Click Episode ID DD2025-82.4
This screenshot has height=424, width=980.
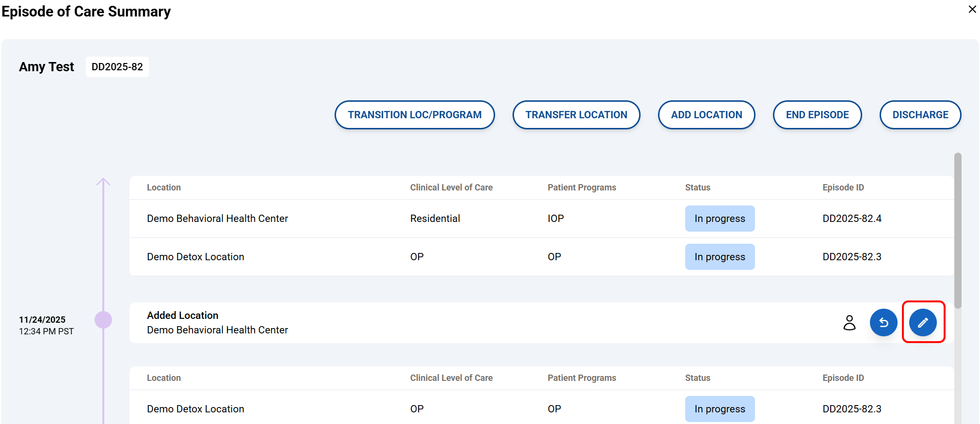click(851, 219)
